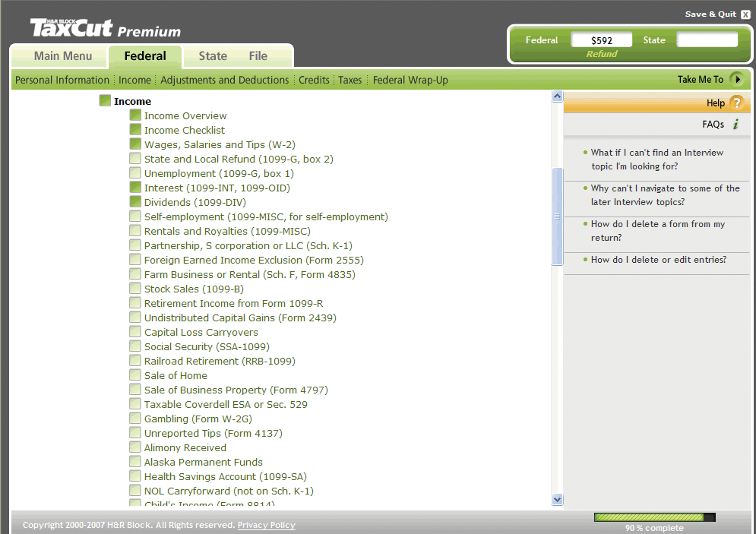The image size is (756, 534).
Task: Click the green box beside Dividends (1099-DIV)
Action: pos(135,201)
